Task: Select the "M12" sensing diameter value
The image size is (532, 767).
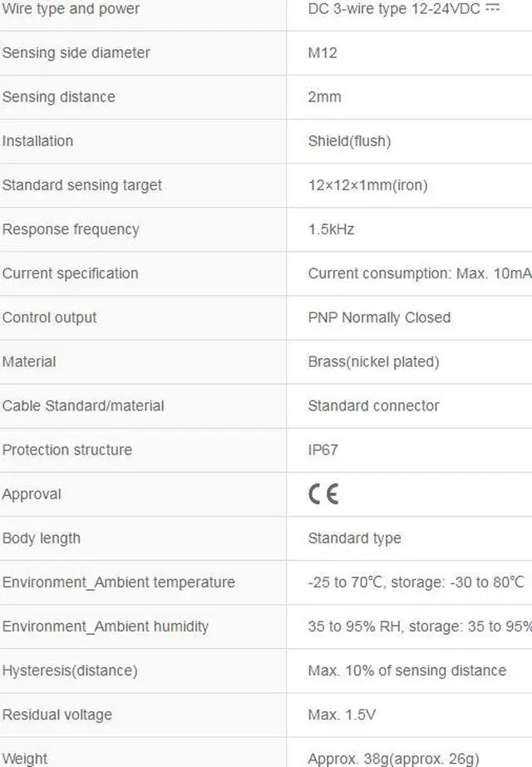Action: (x=323, y=53)
